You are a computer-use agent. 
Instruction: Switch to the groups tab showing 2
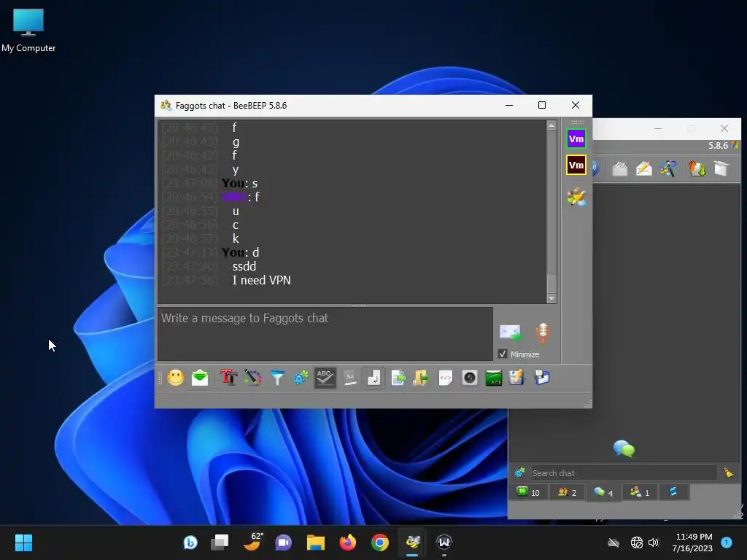567,492
